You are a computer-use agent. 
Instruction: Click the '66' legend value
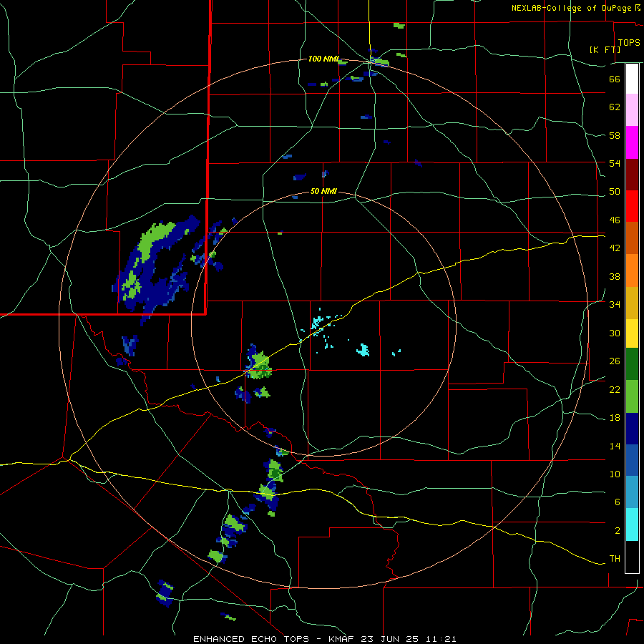615,79
